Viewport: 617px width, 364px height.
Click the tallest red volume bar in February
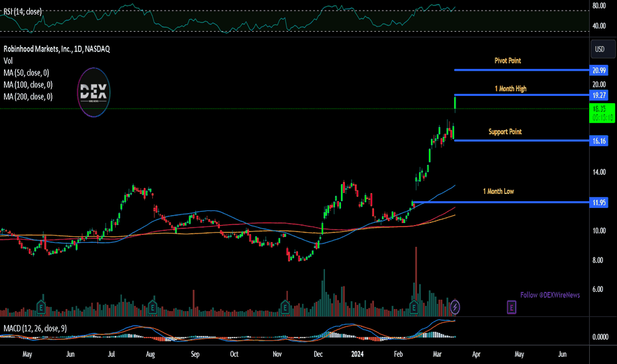coord(416,281)
